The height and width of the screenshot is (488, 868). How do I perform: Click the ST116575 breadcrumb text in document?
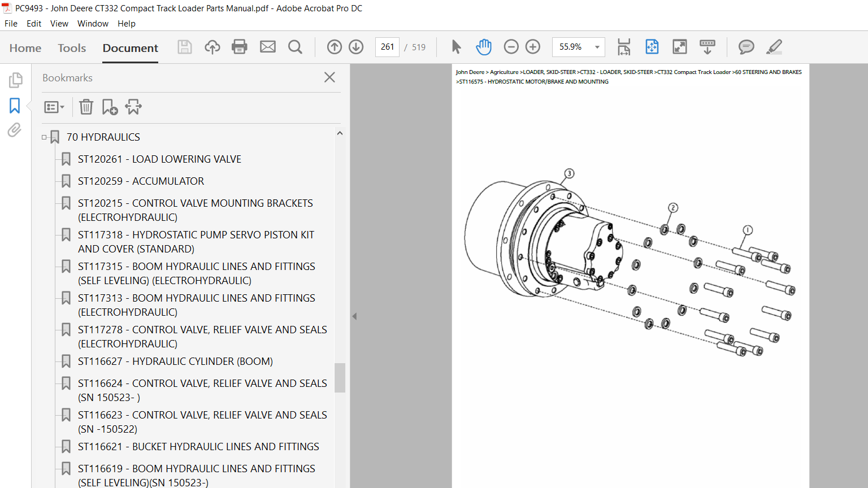pos(532,82)
